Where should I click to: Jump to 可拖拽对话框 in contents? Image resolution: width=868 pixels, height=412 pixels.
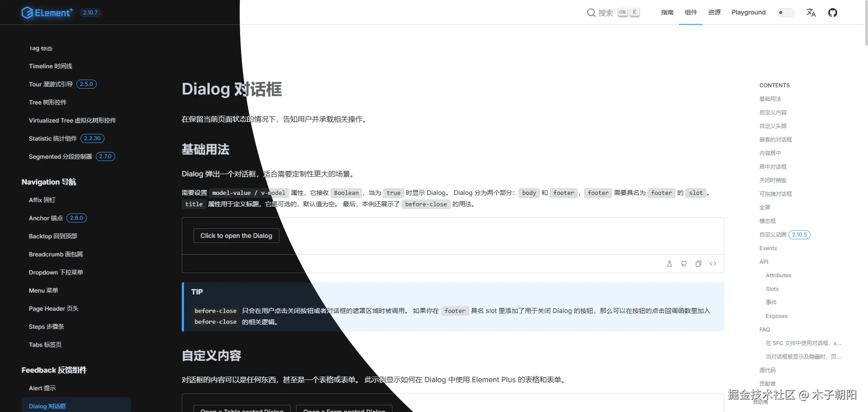776,194
